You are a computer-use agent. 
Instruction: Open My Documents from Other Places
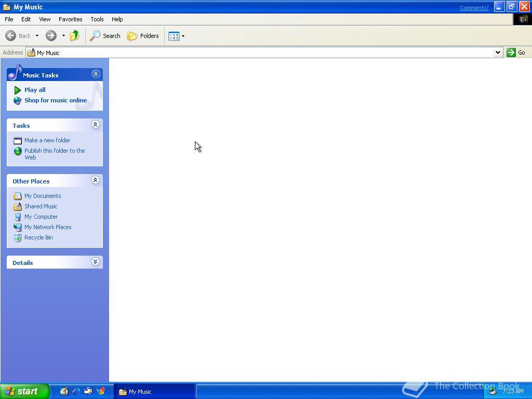tap(43, 196)
